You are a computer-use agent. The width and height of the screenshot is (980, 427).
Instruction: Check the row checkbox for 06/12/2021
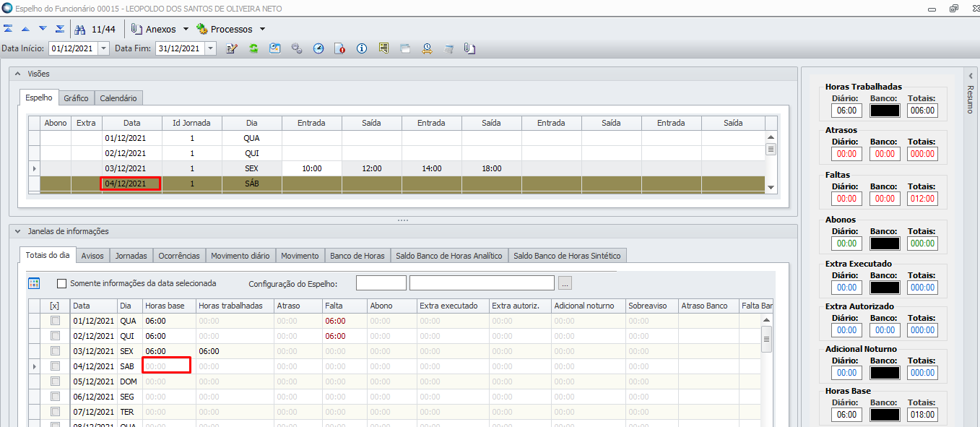(x=55, y=397)
